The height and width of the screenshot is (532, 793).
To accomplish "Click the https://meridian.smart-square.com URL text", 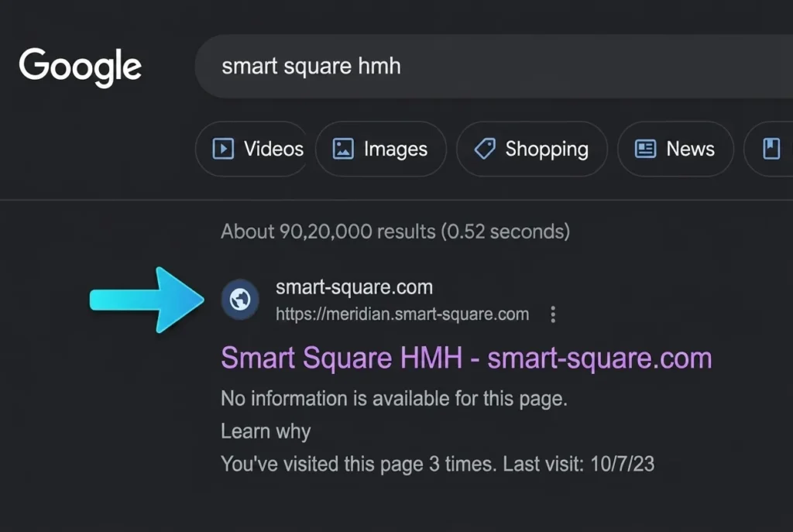I will (x=402, y=314).
